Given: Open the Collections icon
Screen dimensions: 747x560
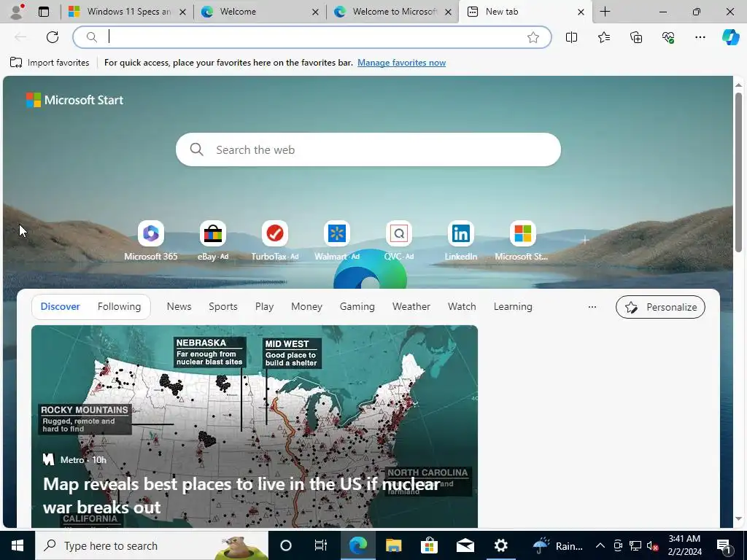Looking at the screenshot, I should tap(636, 37).
